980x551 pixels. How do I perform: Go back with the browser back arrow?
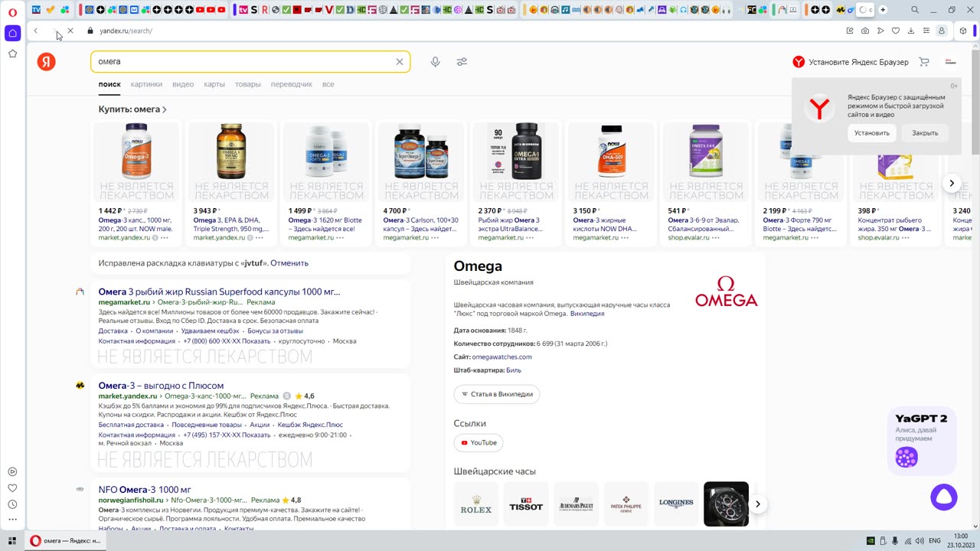tap(35, 31)
